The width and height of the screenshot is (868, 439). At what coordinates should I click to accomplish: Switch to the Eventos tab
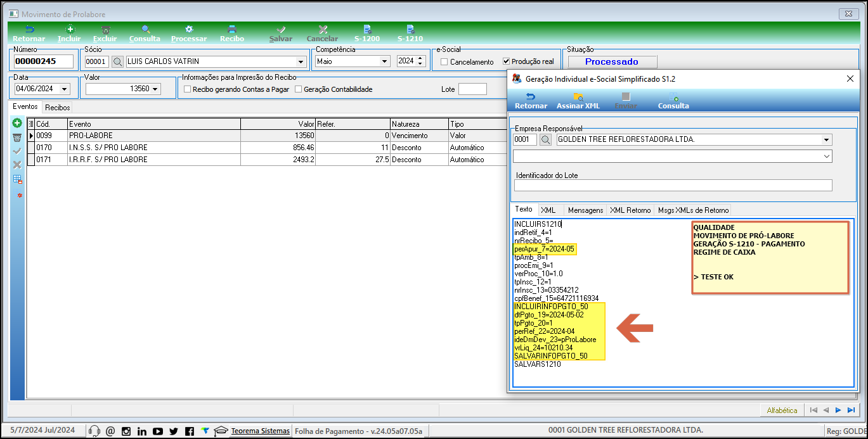[25, 107]
